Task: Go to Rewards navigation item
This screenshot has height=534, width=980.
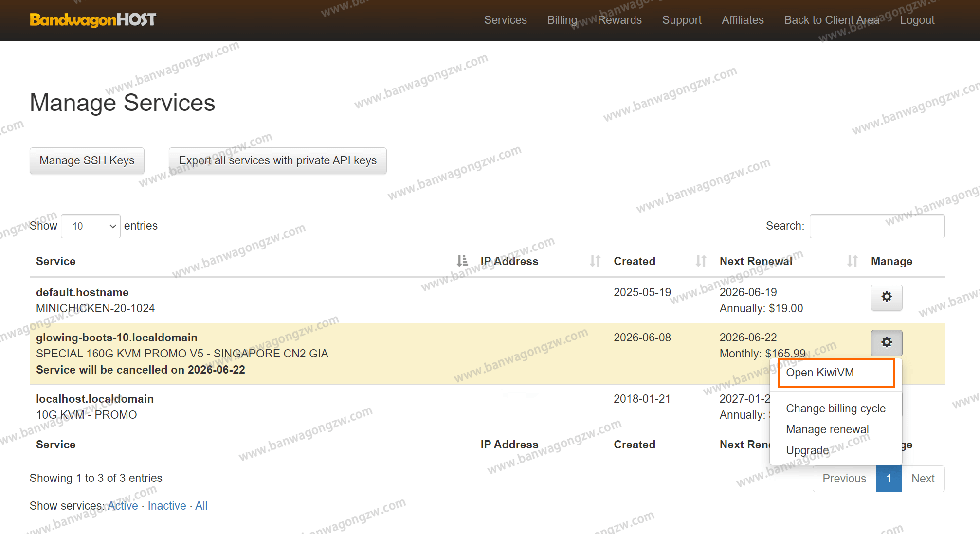Action: click(619, 20)
